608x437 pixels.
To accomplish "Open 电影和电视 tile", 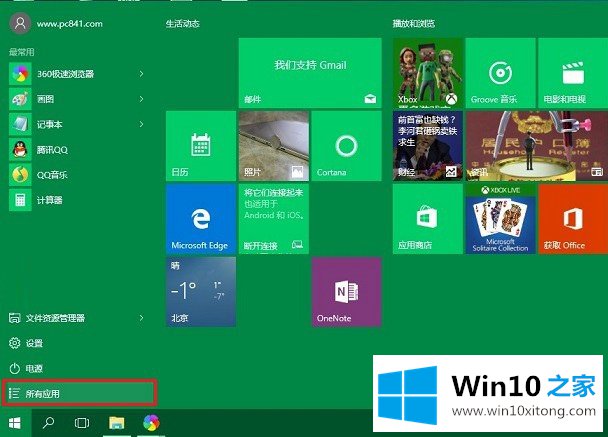I will (x=573, y=73).
